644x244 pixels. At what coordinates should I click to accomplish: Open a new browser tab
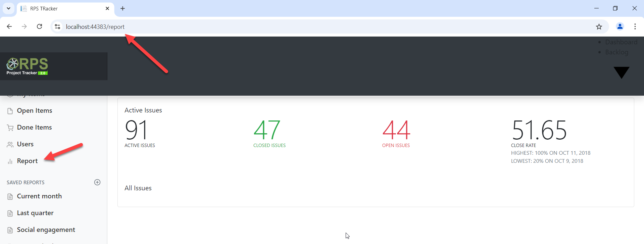pyautogui.click(x=122, y=8)
